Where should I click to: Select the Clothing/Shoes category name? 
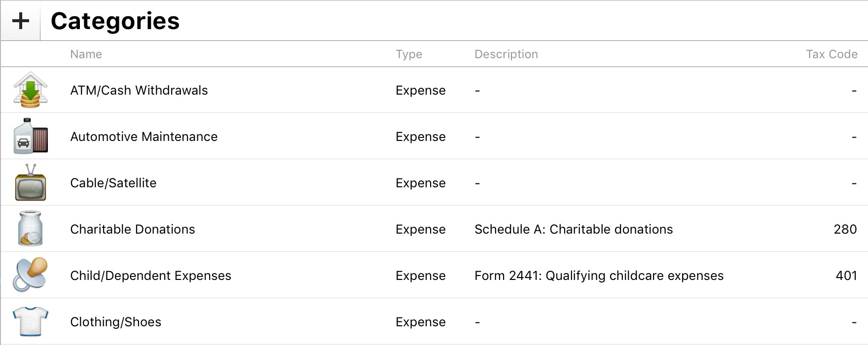[116, 322]
